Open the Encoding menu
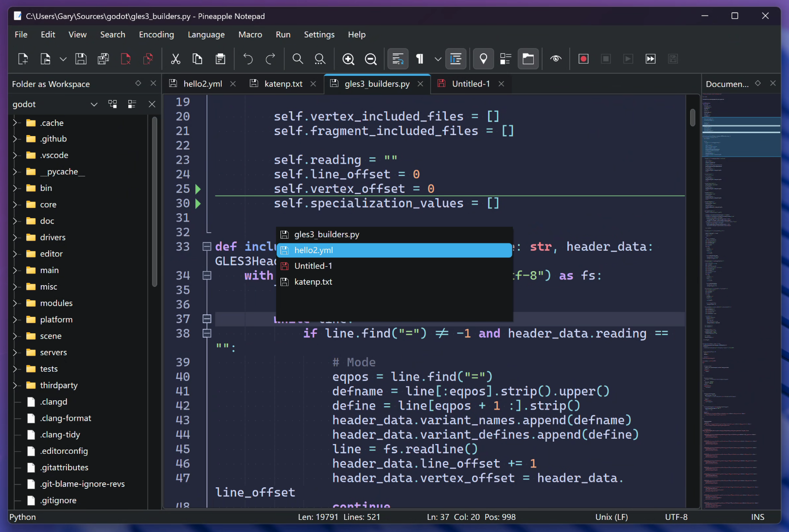The height and width of the screenshot is (532, 789). click(x=156, y=34)
